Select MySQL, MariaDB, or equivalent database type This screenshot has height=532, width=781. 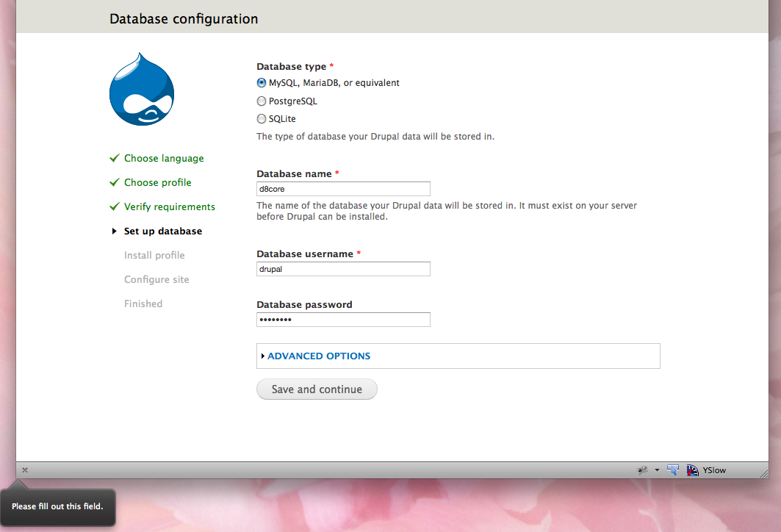tap(262, 83)
